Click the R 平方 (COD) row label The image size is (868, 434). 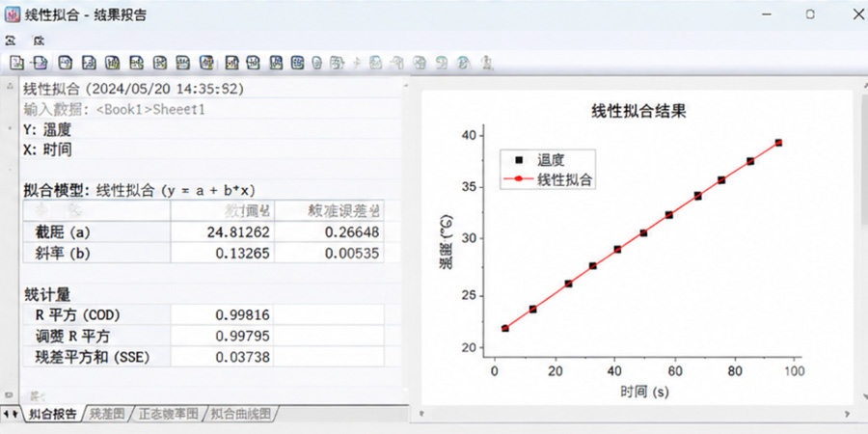77,315
